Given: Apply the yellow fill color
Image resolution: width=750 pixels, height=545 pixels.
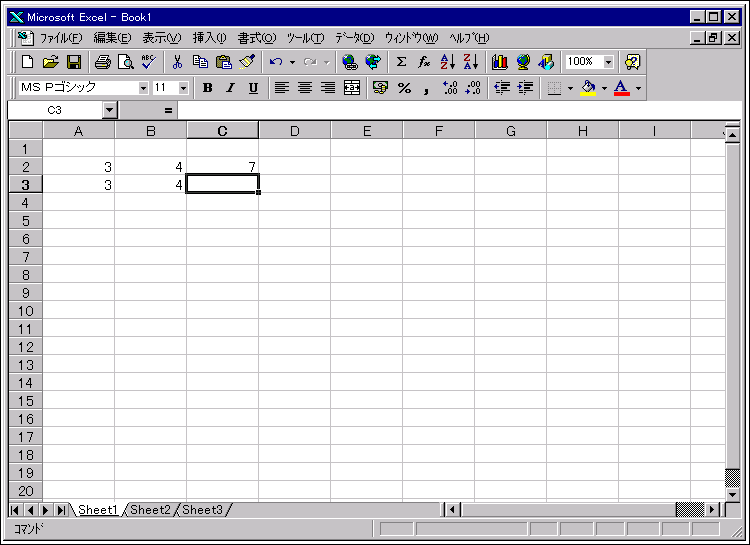Looking at the screenshot, I should [x=587, y=88].
